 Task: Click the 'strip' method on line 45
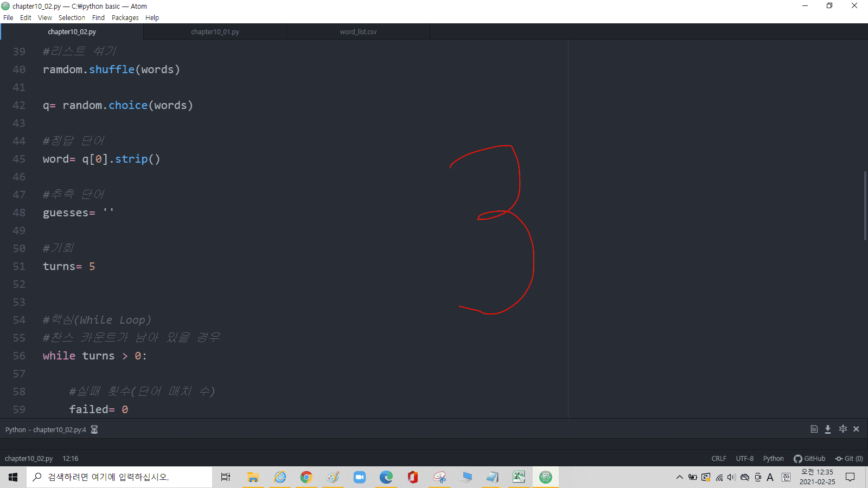[131, 159]
